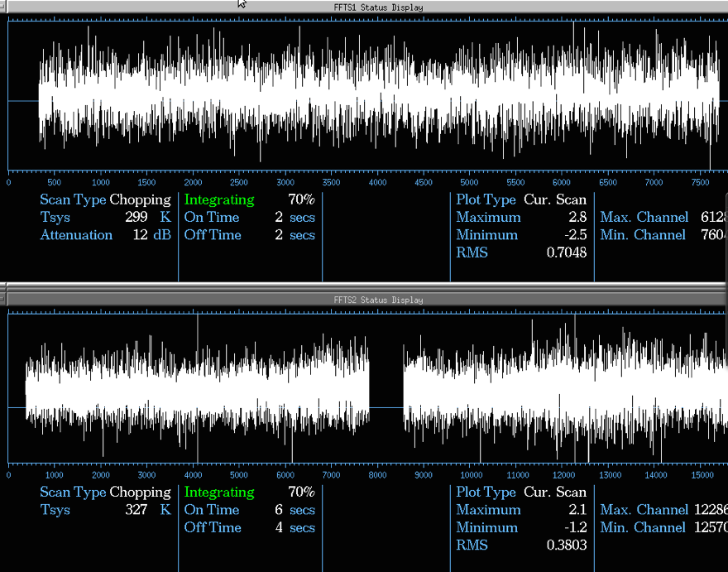Click the Cur. Scan plot type in FFTS2
Viewport: 728px width, 572px height.
pos(554,492)
